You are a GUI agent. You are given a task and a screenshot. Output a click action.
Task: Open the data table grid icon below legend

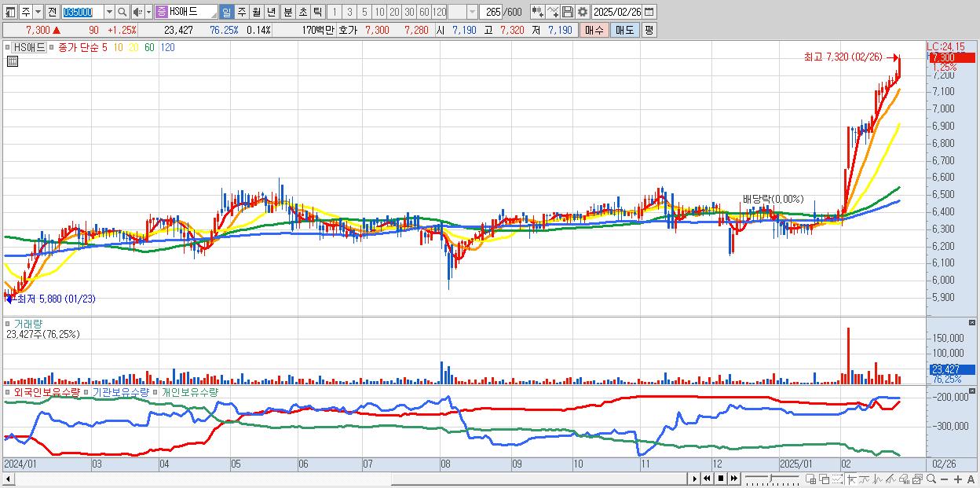pos(13,62)
